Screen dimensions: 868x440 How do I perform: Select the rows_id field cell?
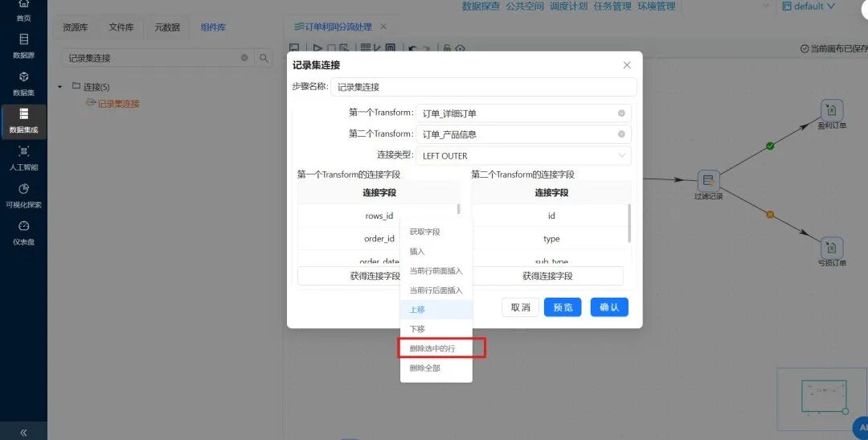[379, 216]
